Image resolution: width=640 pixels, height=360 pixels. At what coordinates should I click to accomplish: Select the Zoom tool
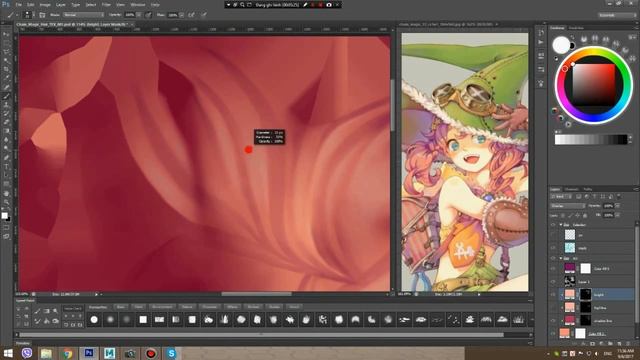[x=6, y=202]
